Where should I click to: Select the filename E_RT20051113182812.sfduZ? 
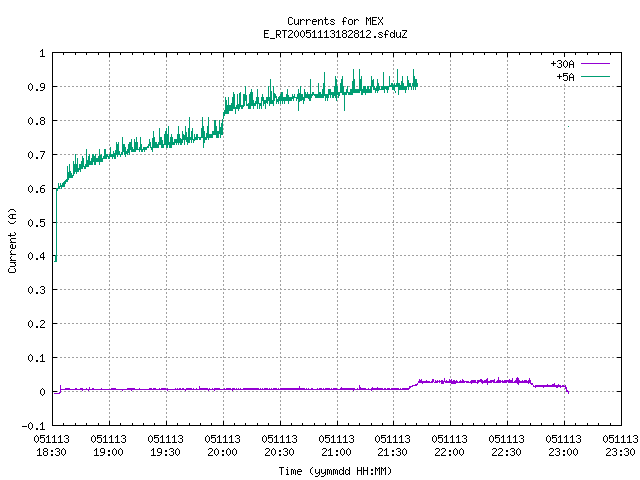[x=335, y=34]
